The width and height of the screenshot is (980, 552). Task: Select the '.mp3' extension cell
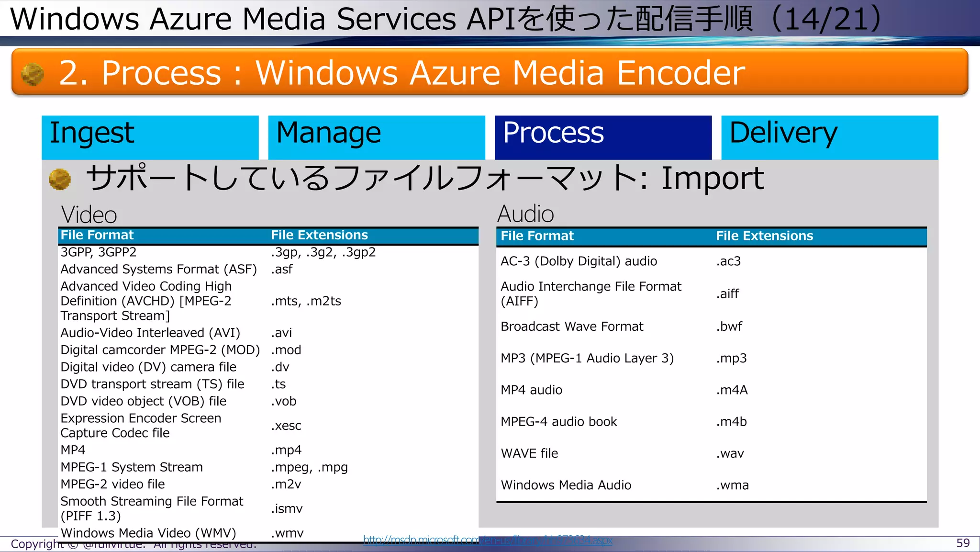point(731,358)
